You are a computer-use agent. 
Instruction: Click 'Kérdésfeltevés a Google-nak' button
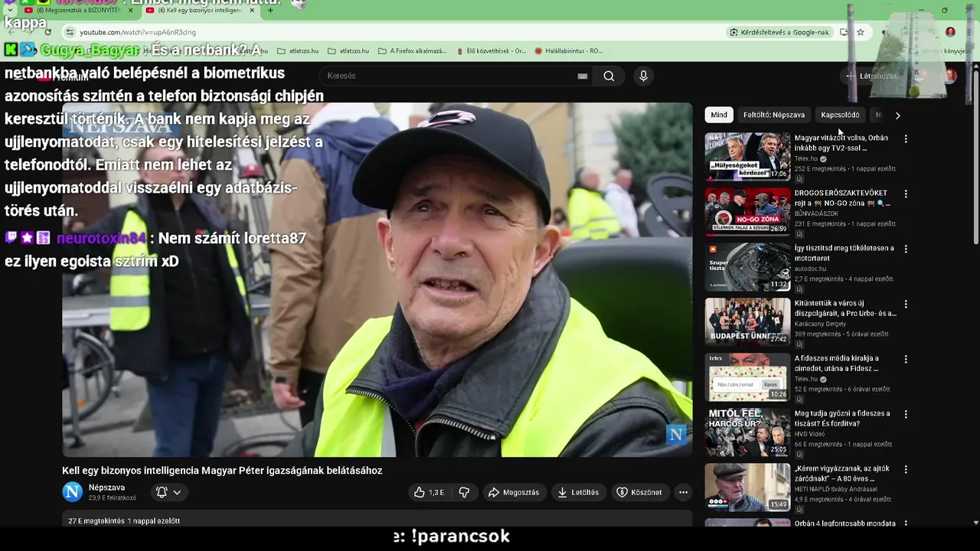tap(779, 32)
